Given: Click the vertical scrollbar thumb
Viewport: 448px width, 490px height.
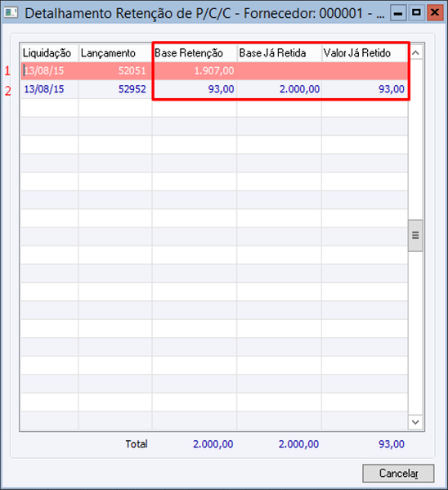Looking at the screenshot, I should (415, 236).
